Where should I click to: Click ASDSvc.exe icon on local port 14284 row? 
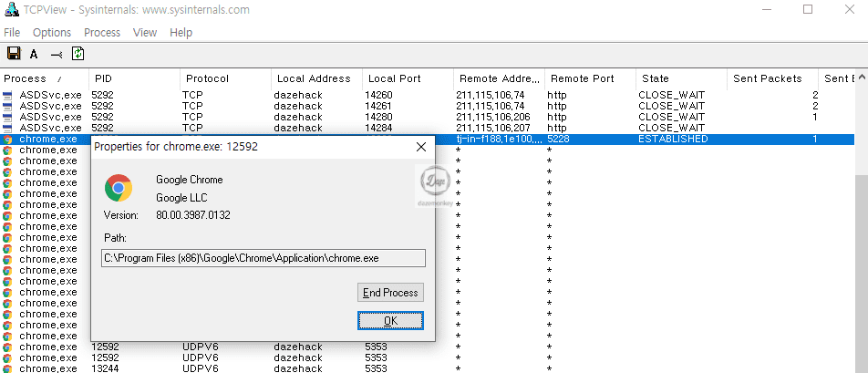[x=7, y=128]
